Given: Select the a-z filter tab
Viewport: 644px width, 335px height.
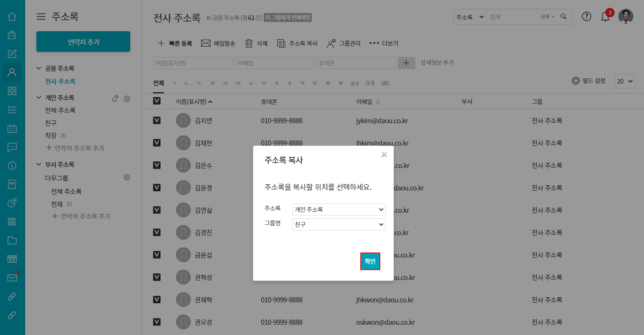Looking at the screenshot, I should (355, 83).
